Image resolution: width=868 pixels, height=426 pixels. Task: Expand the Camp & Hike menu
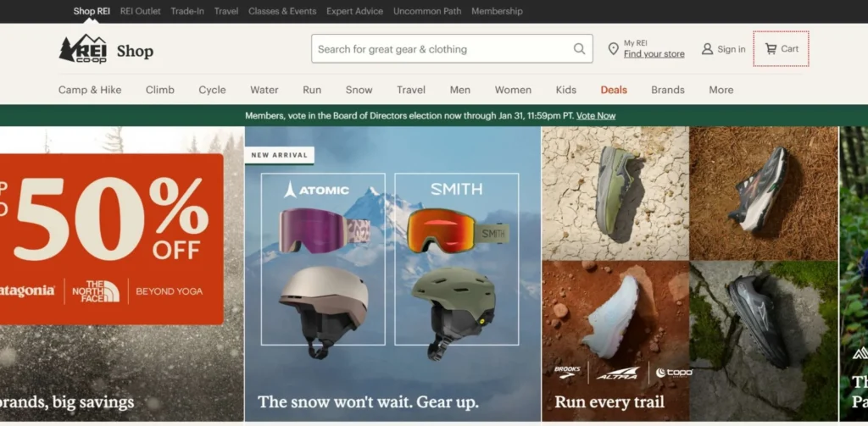[90, 90]
